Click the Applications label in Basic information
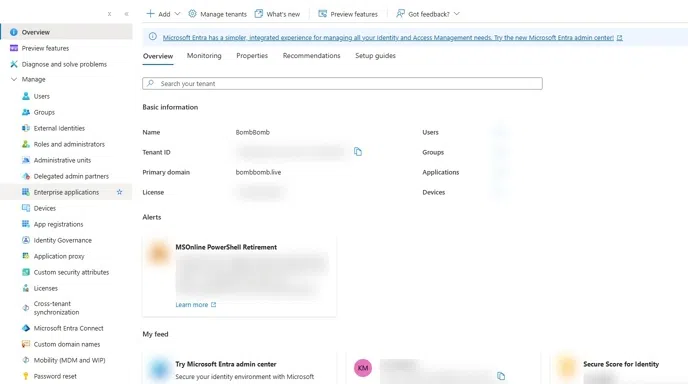 [x=441, y=172]
